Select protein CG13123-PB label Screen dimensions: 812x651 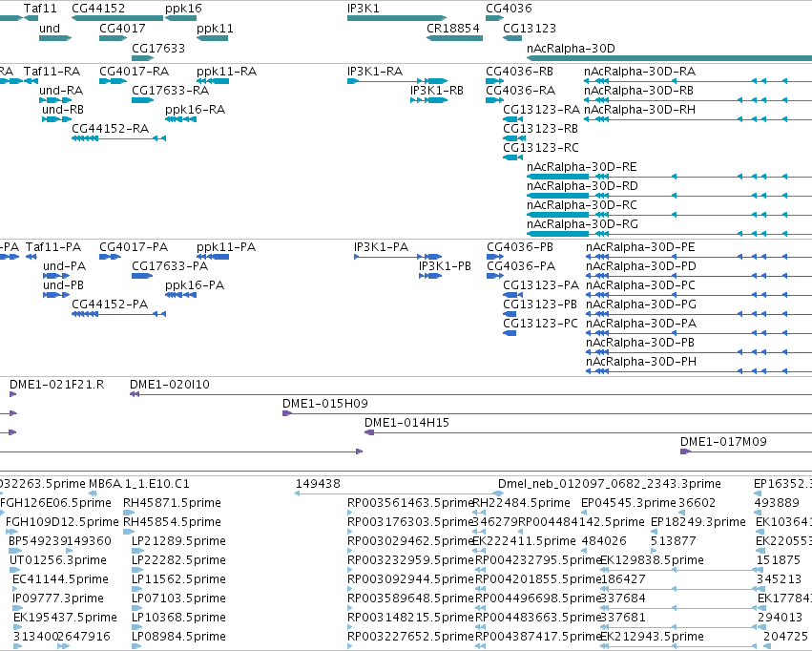click(x=540, y=304)
